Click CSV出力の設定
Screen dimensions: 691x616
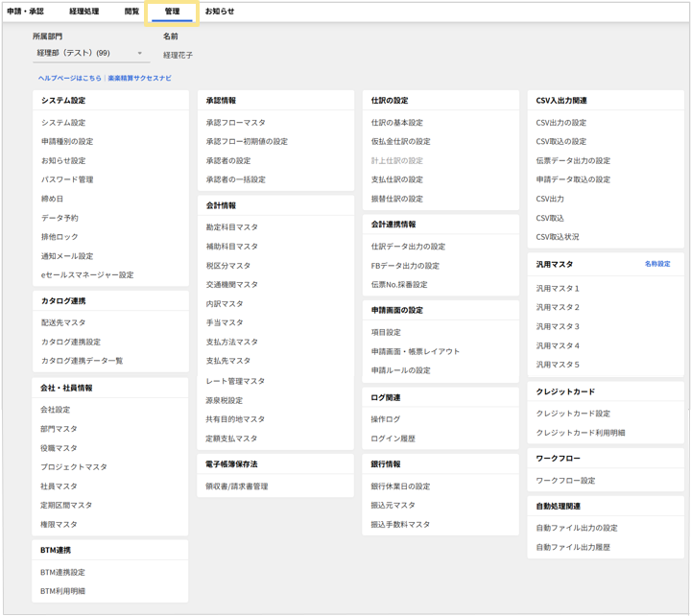click(560, 123)
